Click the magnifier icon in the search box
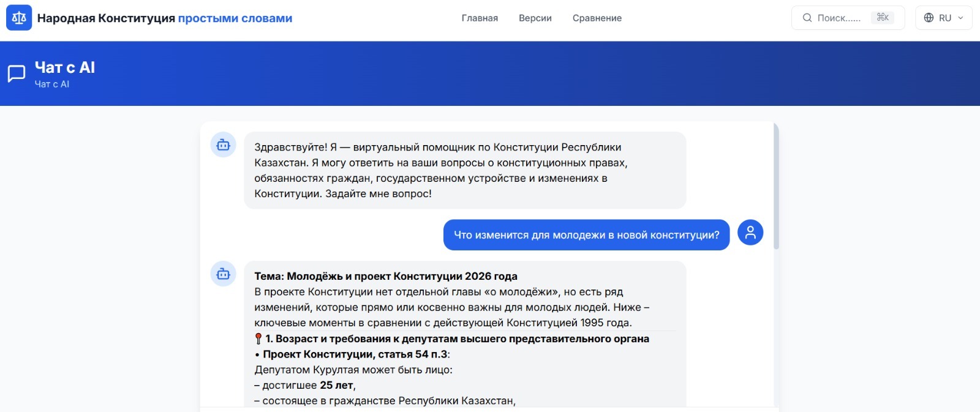 coord(807,18)
